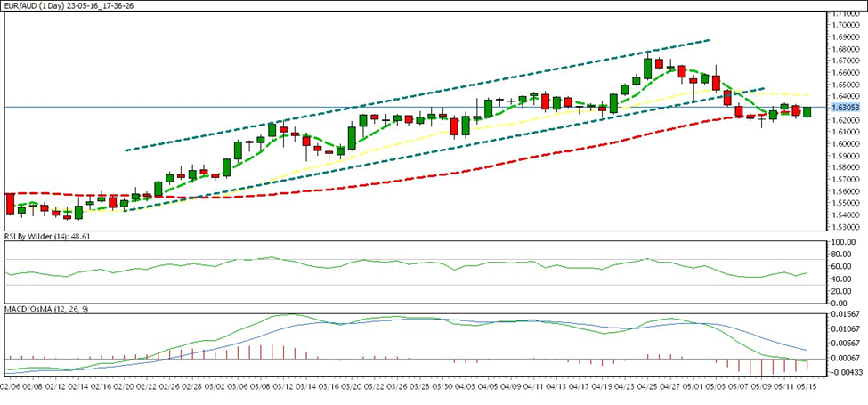Click the 1.54000 price axis label
868x405 pixels.
pos(846,215)
